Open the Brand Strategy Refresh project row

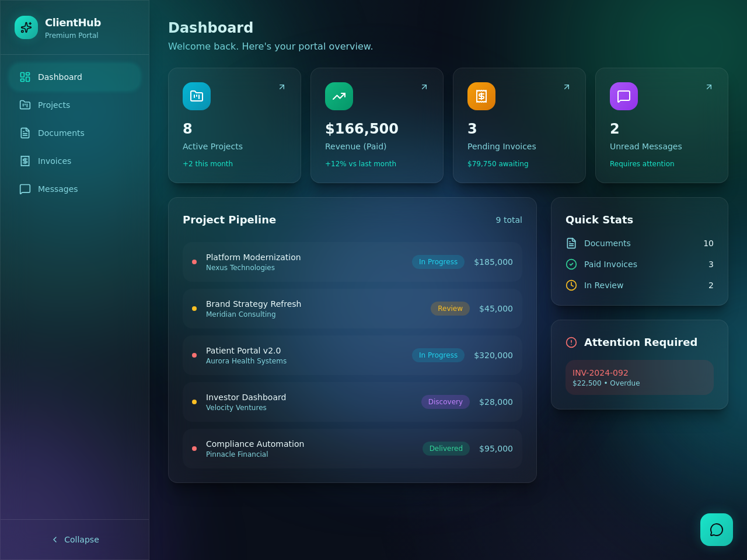352,309
